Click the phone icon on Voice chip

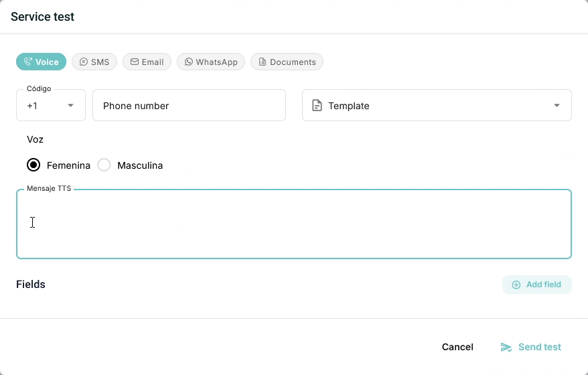28,62
